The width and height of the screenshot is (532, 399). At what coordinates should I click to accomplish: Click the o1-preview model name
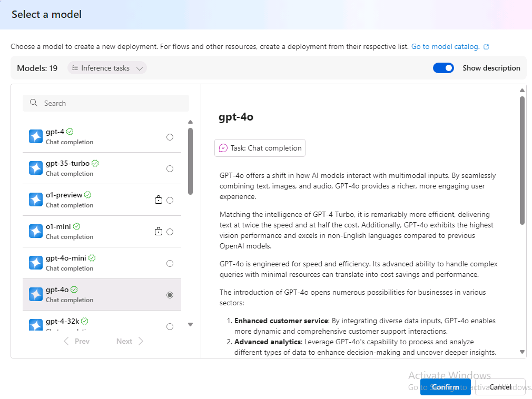tap(64, 195)
